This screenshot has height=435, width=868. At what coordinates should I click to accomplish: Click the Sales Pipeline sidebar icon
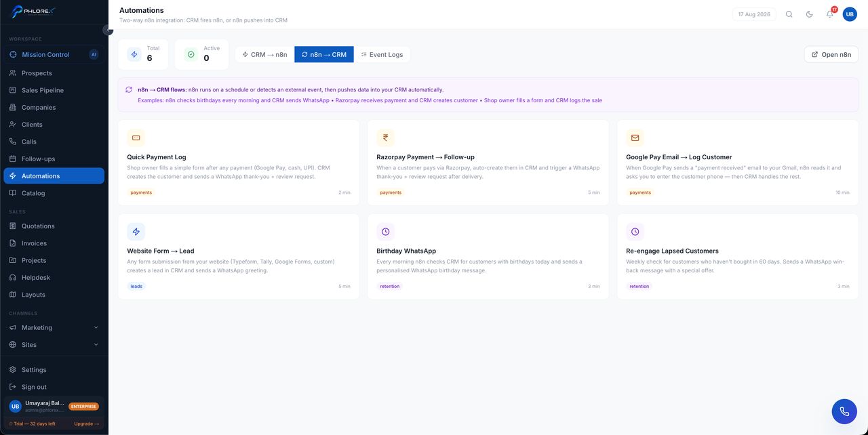pos(13,90)
